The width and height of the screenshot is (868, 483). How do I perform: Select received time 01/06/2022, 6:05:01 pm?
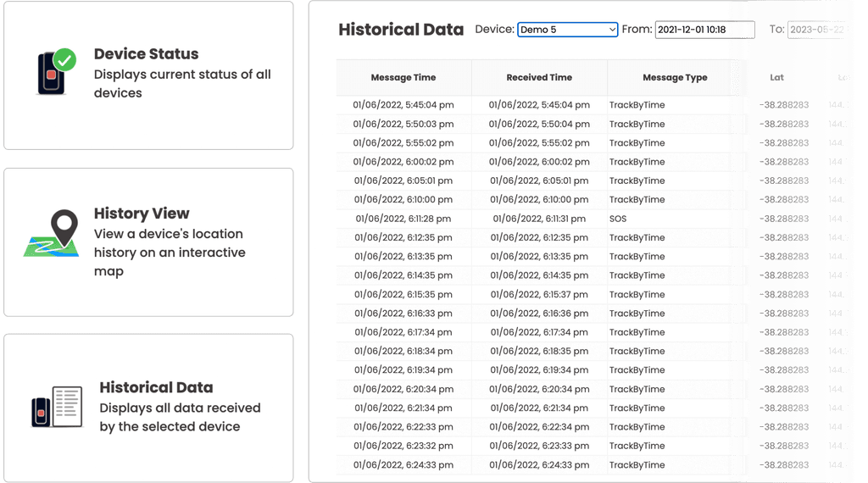(x=539, y=180)
